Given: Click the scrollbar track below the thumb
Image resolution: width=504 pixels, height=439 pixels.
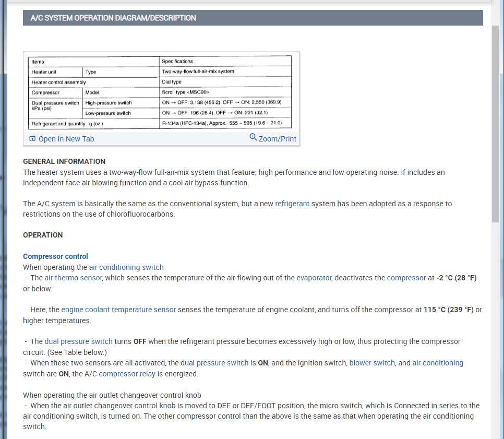Looking at the screenshot, I should (x=495, y=328).
